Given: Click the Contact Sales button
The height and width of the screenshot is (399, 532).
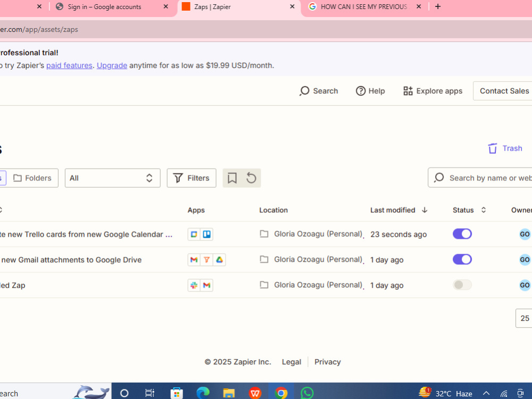Looking at the screenshot, I should pyautogui.click(x=504, y=91).
